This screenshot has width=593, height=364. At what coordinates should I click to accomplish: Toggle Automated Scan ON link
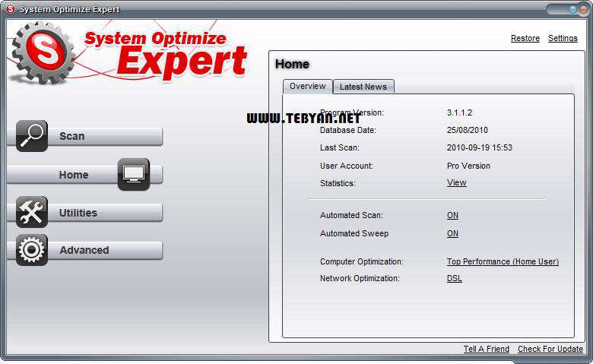[452, 215]
